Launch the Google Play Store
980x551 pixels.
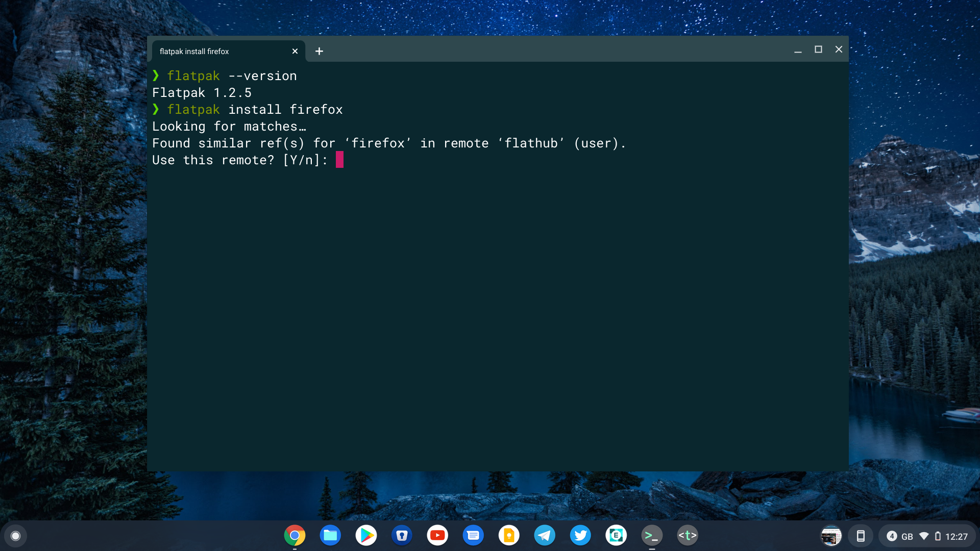click(x=366, y=535)
